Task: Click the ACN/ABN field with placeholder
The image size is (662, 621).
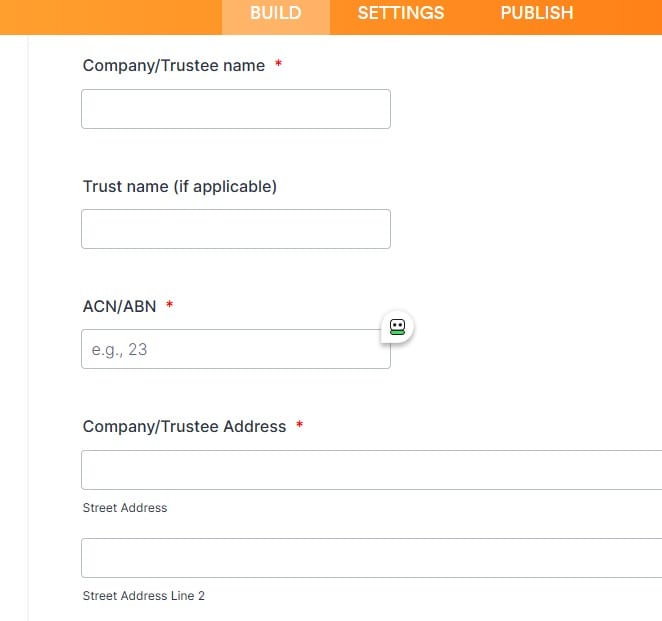Action: 235,350
